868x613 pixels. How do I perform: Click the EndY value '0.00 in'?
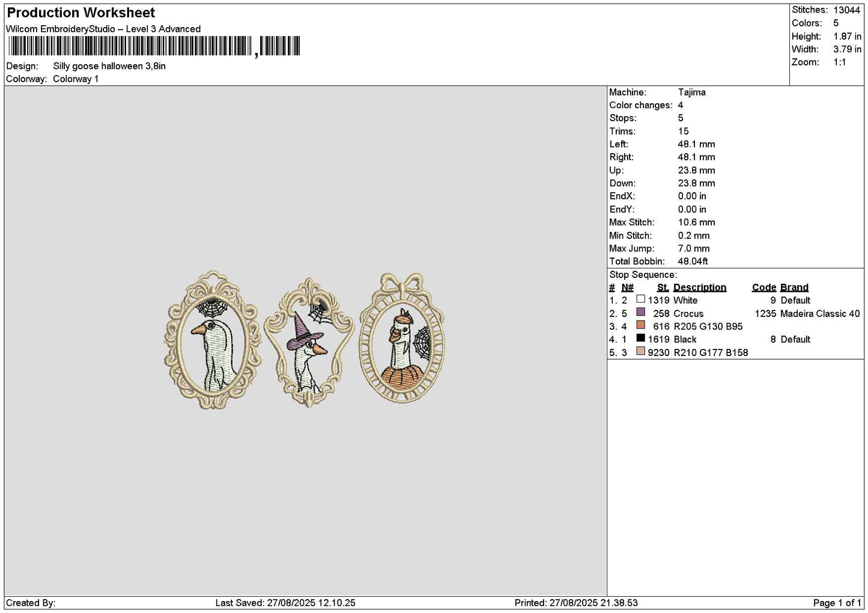[x=692, y=209]
